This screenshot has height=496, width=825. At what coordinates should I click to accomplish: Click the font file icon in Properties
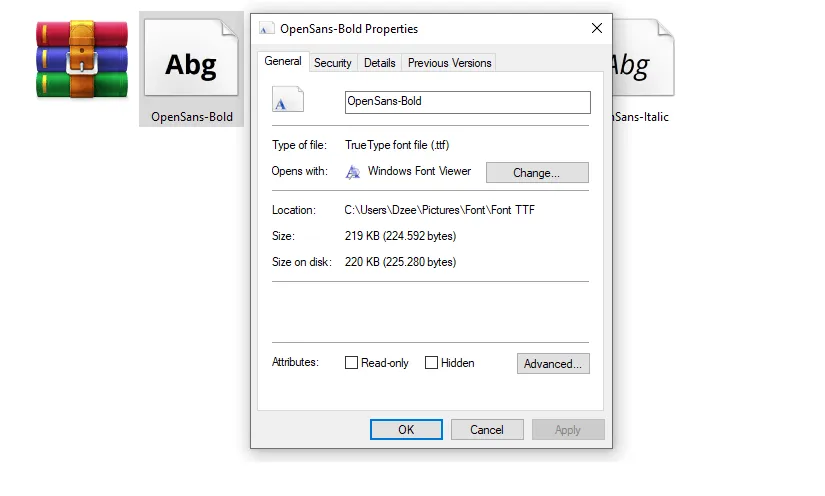(x=288, y=99)
